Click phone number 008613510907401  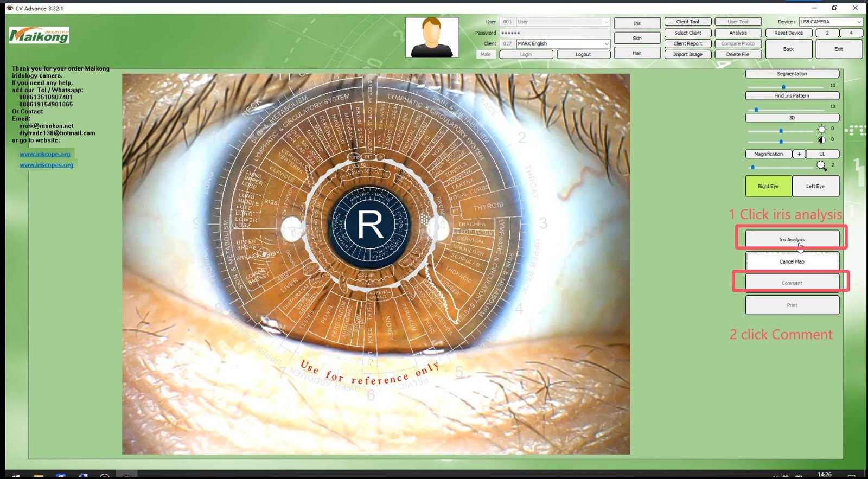[x=46, y=97]
